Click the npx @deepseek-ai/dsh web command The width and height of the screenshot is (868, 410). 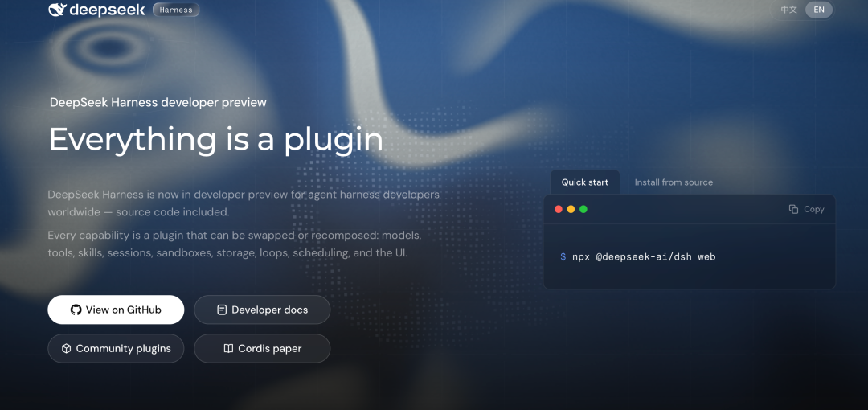tap(644, 257)
